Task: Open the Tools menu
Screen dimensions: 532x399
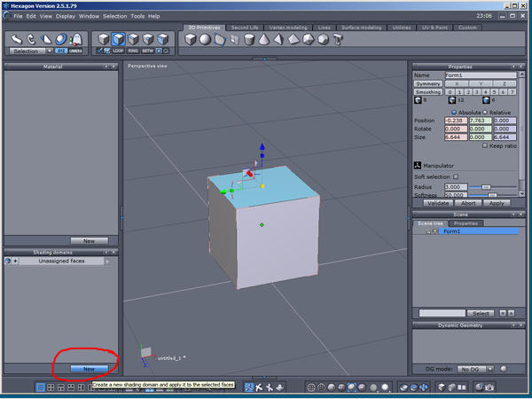Action: (x=137, y=16)
